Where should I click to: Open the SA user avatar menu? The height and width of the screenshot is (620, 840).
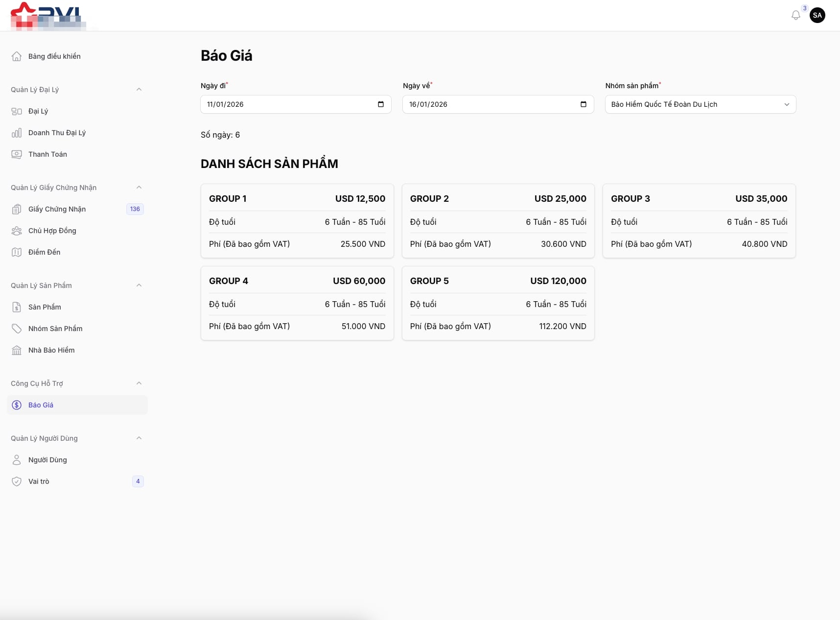[817, 15]
